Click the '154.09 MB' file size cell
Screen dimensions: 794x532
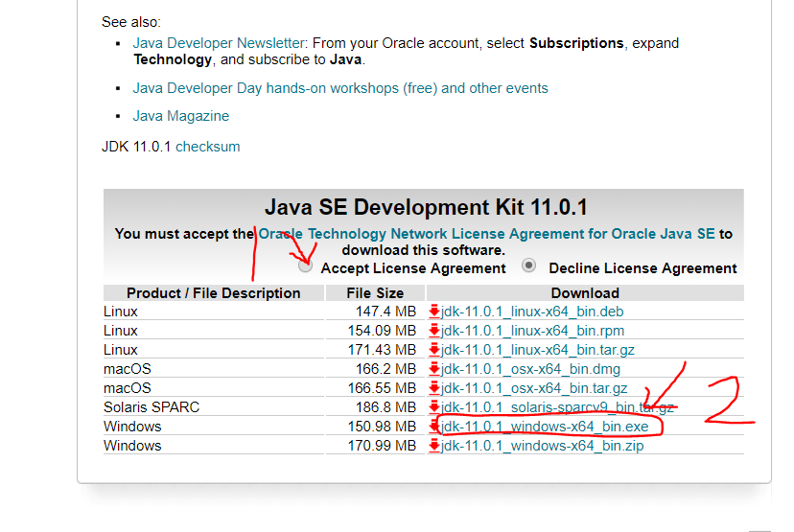(375, 331)
